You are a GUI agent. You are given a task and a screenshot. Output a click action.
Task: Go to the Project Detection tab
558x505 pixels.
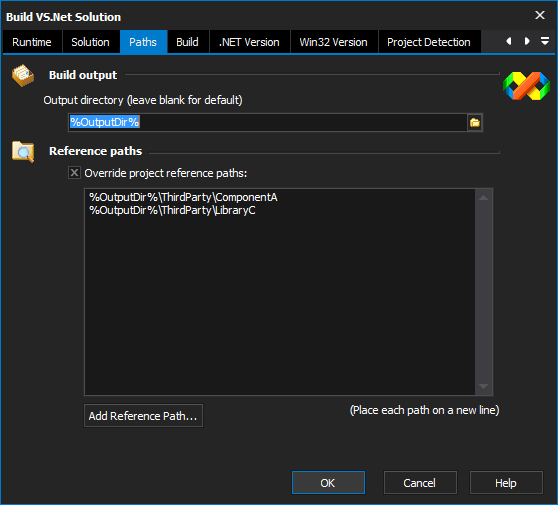point(429,42)
